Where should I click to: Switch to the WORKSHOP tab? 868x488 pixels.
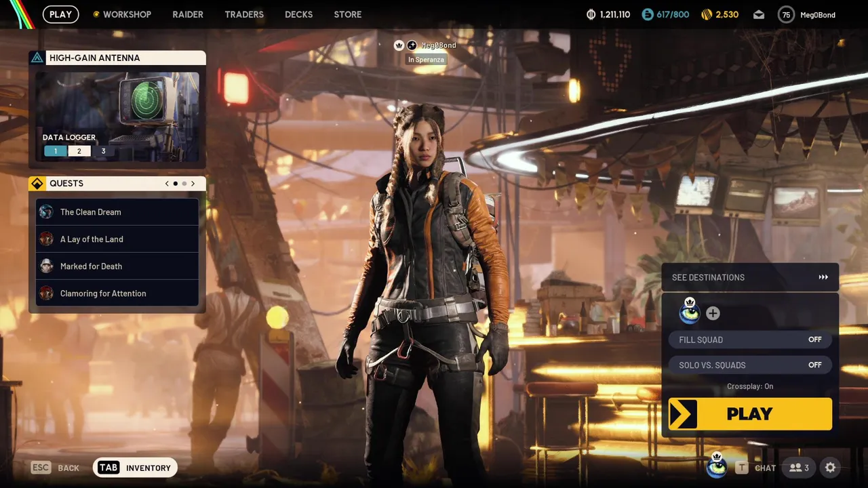(x=122, y=14)
